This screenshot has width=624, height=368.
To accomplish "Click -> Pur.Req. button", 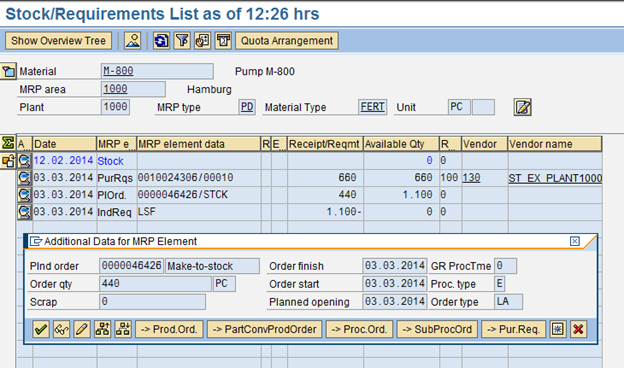I will (x=514, y=329).
